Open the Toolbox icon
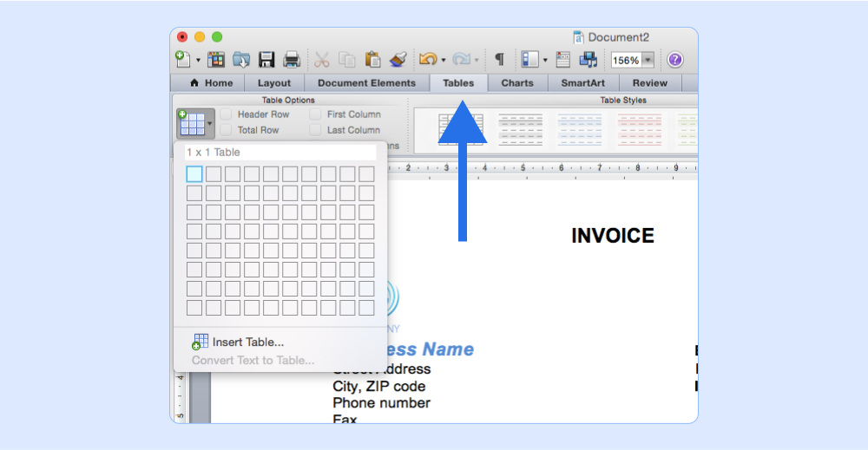 pos(563,59)
